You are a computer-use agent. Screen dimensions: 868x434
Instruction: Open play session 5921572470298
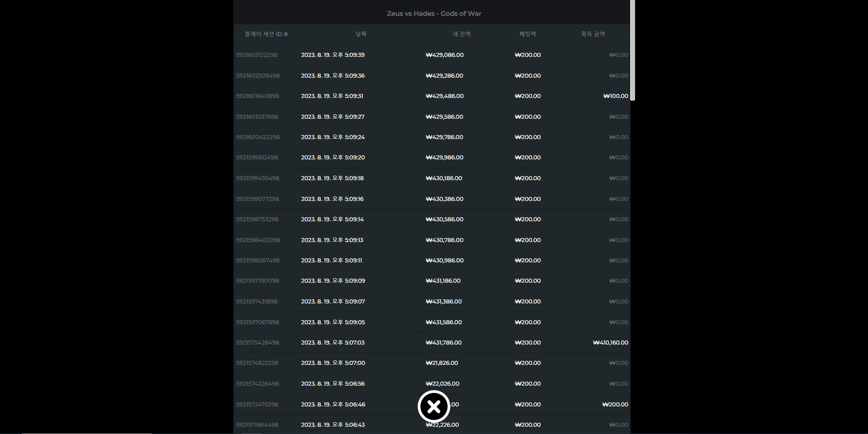click(257, 405)
